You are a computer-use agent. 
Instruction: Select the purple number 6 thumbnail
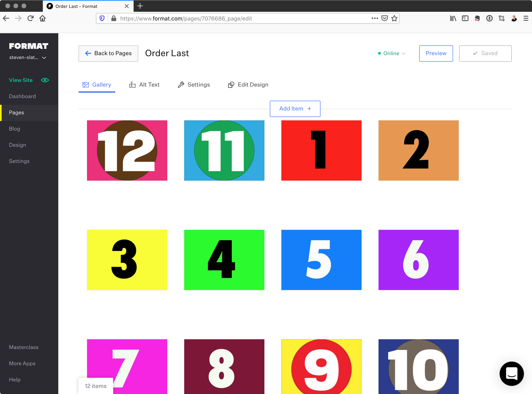[419, 260]
